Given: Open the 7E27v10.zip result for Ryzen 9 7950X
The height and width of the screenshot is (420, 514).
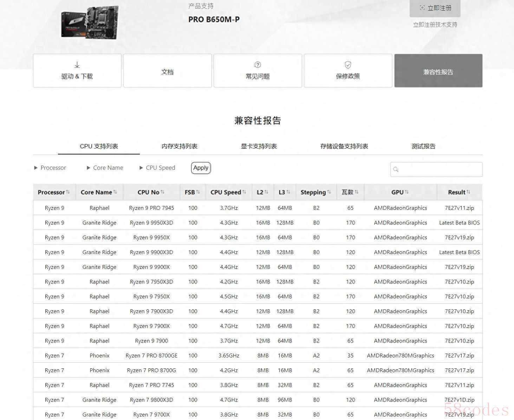Looking at the screenshot, I should coord(459,296).
